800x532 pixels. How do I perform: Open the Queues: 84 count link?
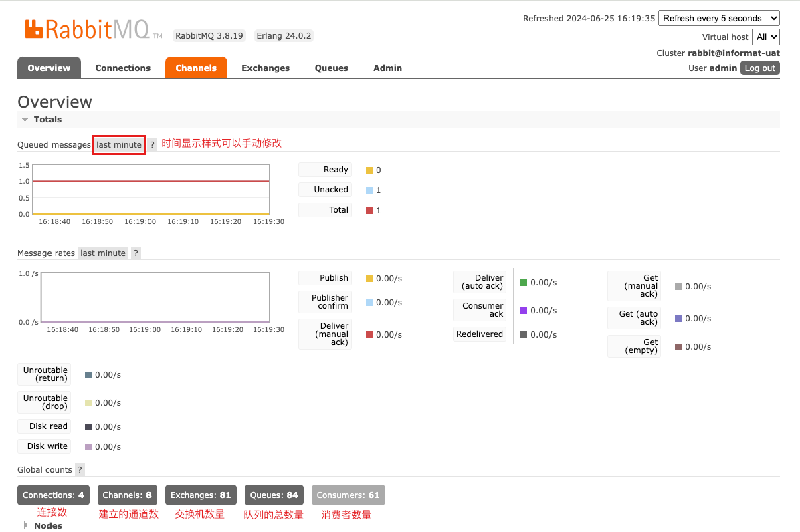coord(274,495)
